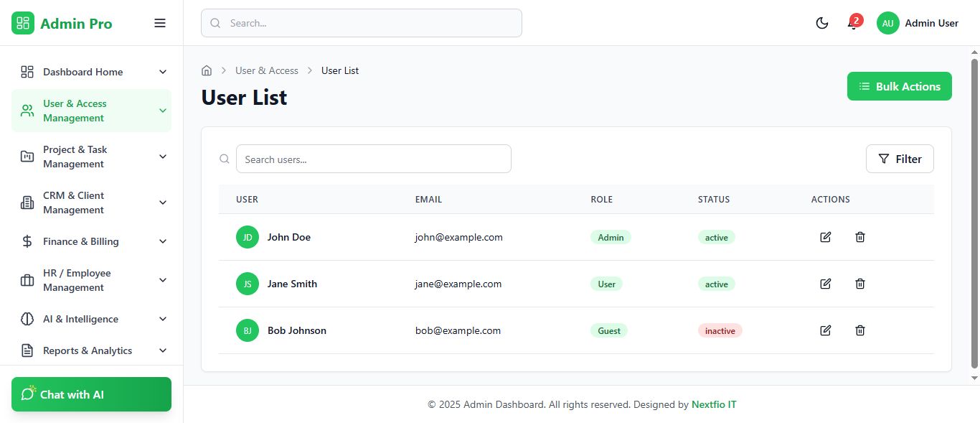Open Chat with AI button
This screenshot has height=423, width=980.
tap(91, 394)
